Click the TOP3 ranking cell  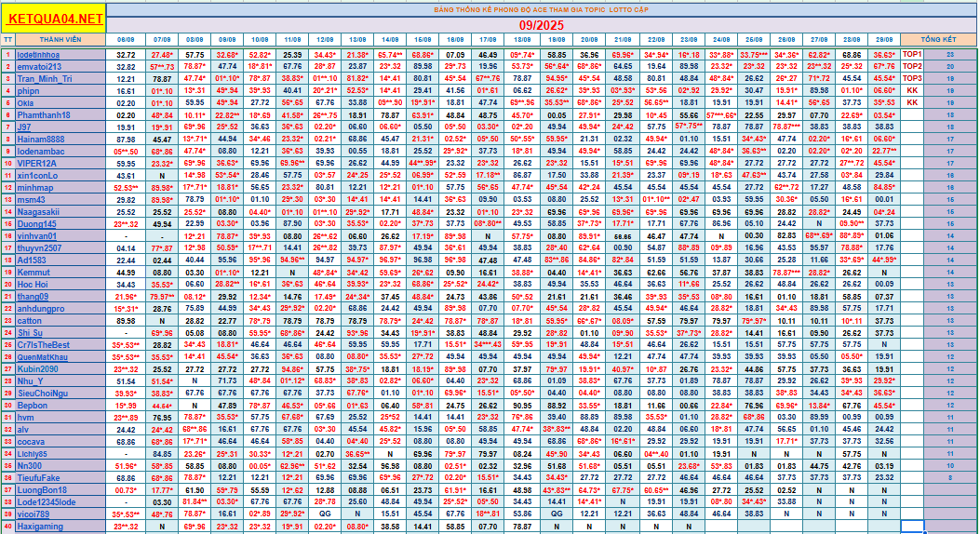(x=913, y=79)
